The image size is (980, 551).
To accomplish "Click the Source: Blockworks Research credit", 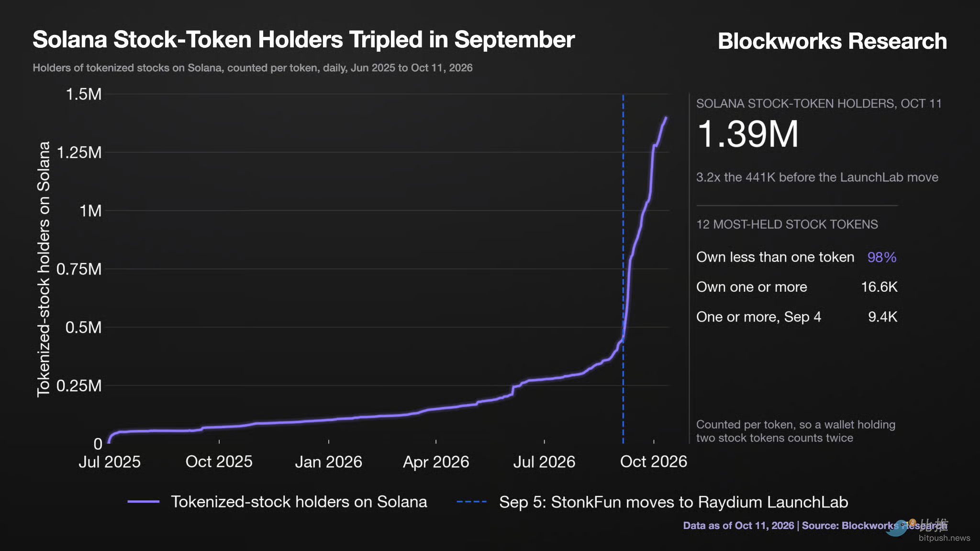I will (874, 526).
